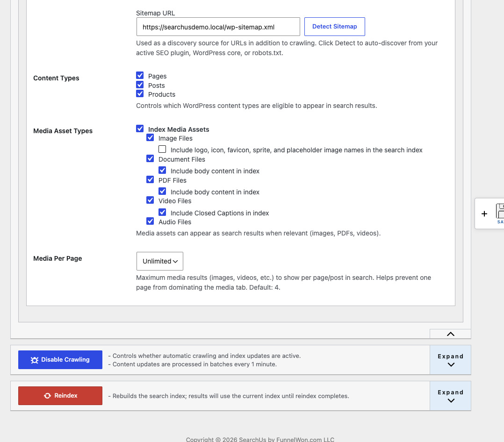Click the copyright footer text
Screen dimensions: 504x442
[260, 439]
